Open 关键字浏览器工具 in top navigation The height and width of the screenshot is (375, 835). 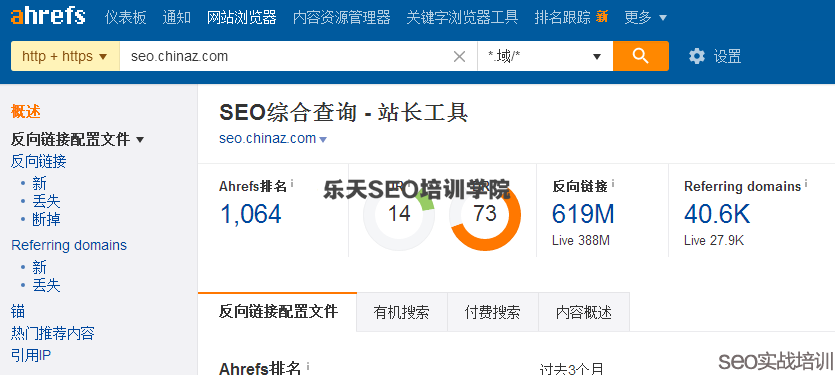pos(462,17)
